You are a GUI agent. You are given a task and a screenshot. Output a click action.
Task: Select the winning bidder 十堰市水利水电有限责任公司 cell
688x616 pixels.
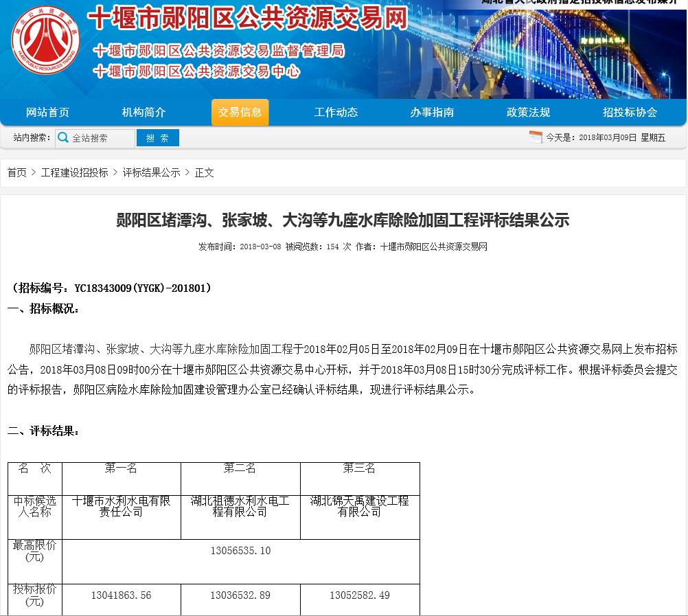[x=121, y=507]
